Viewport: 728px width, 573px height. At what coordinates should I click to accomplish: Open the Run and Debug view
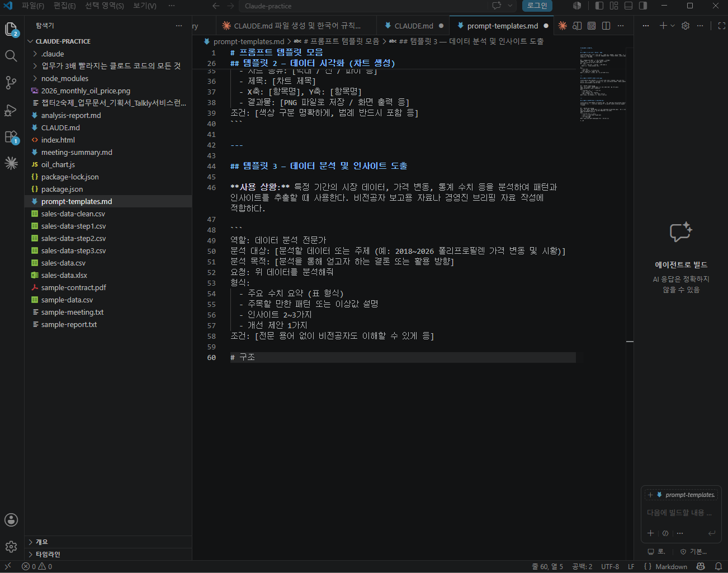point(11,110)
